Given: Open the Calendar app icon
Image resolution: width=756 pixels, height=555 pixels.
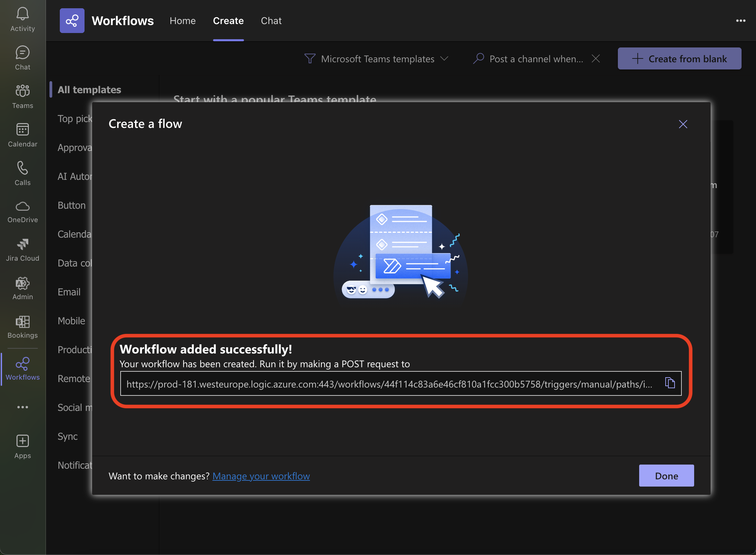Looking at the screenshot, I should click(x=23, y=135).
